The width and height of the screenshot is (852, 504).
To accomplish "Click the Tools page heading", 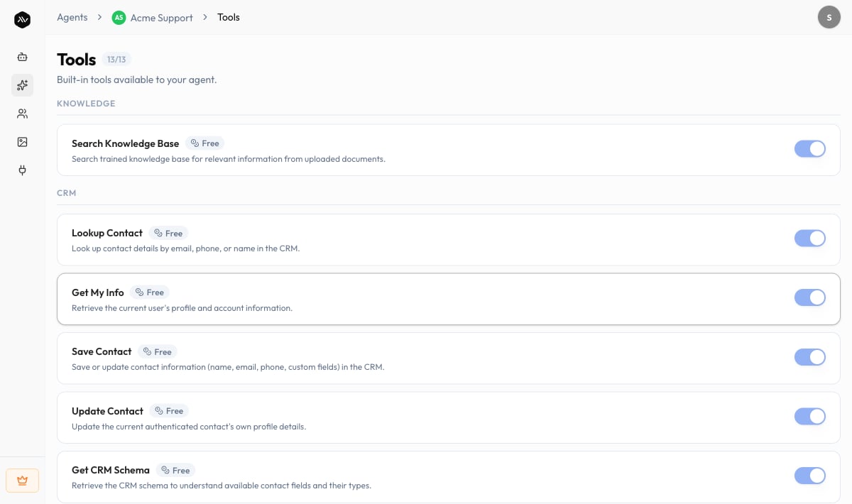I will (x=76, y=60).
